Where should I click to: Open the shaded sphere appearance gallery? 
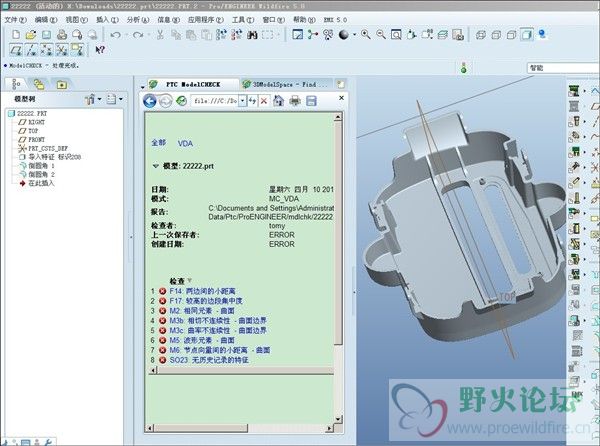point(344,35)
